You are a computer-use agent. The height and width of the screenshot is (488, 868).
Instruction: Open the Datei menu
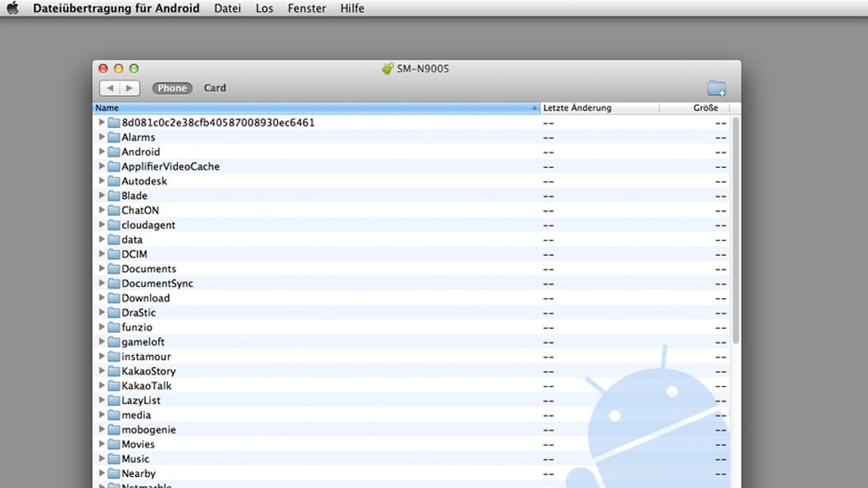coord(227,8)
